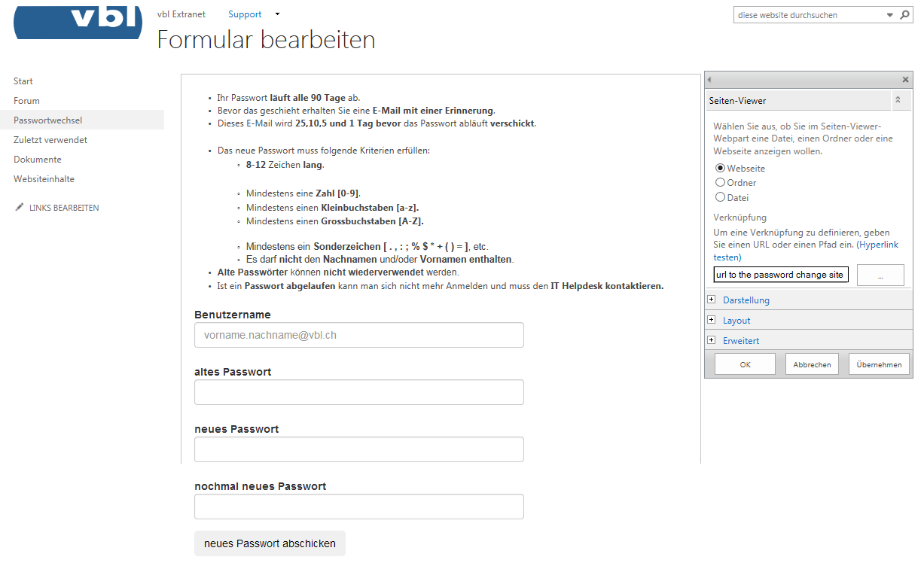Select Passwortwechsel in left navigation
Image resolution: width=924 pixels, height=563 pixels.
(82, 120)
